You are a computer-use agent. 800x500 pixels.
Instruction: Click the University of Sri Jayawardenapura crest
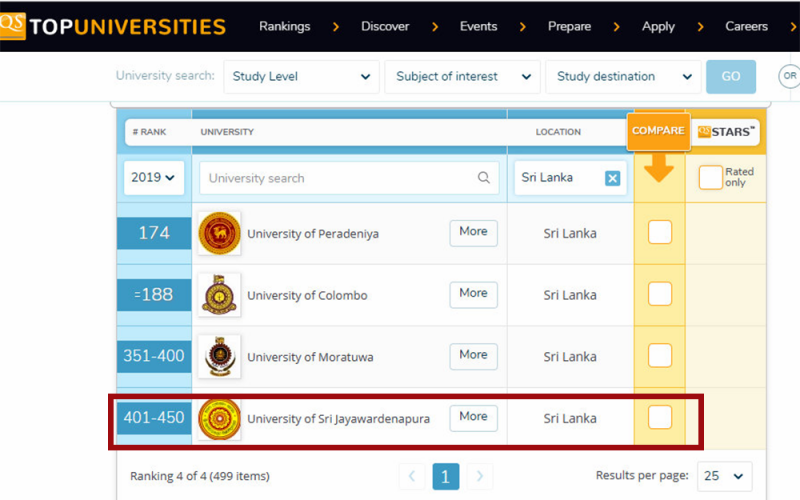(219, 418)
